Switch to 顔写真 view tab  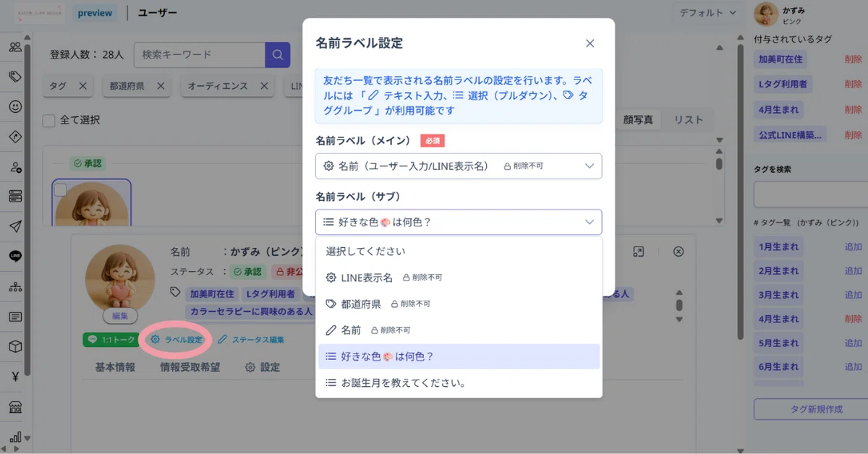coord(638,120)
